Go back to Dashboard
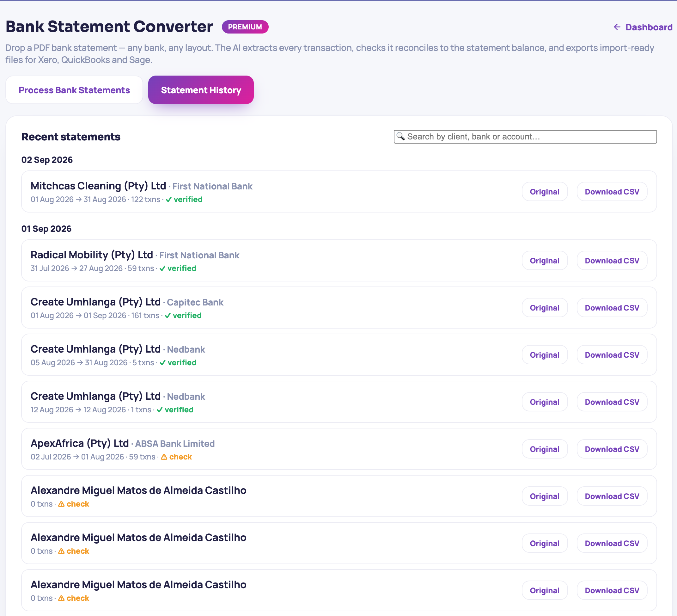Image resolution: width=677 pixels, height=616 pixels. (643, 27)
